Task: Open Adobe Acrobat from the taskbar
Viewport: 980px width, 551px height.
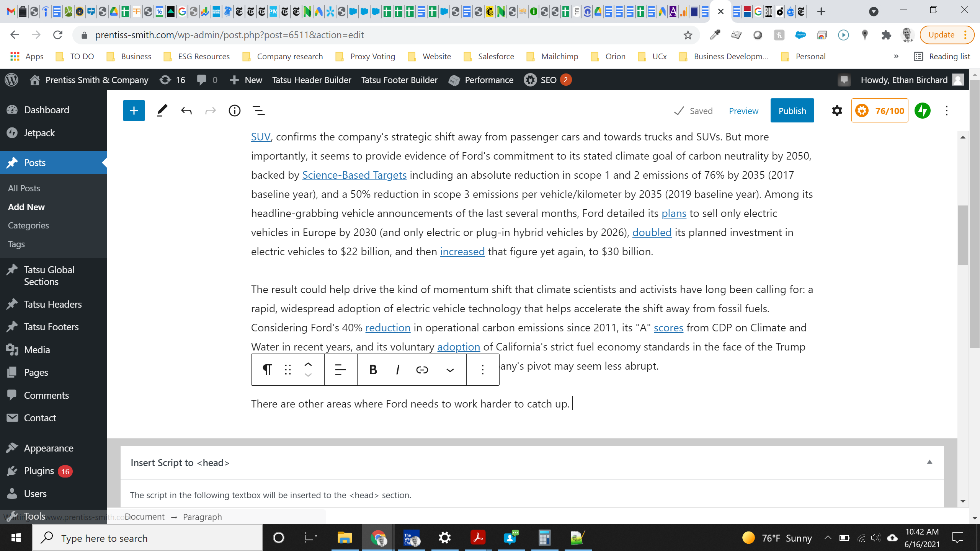Action: click(478, 538)
